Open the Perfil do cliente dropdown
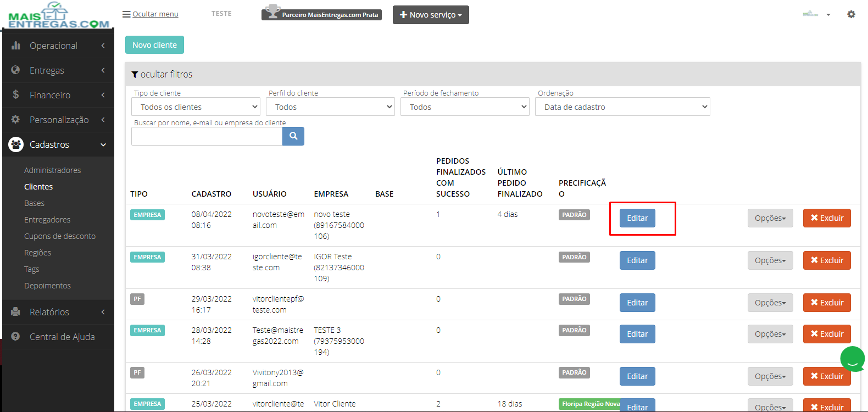 [x=330, y=107]
